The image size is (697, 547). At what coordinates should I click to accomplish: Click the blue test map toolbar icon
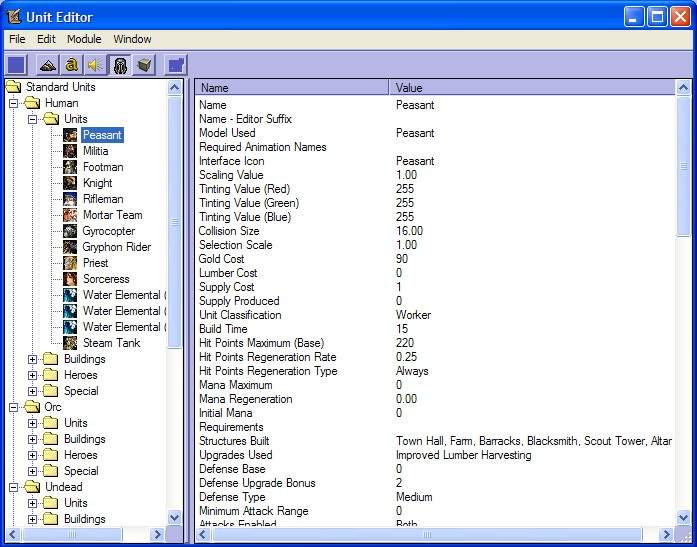click(176, 65)
